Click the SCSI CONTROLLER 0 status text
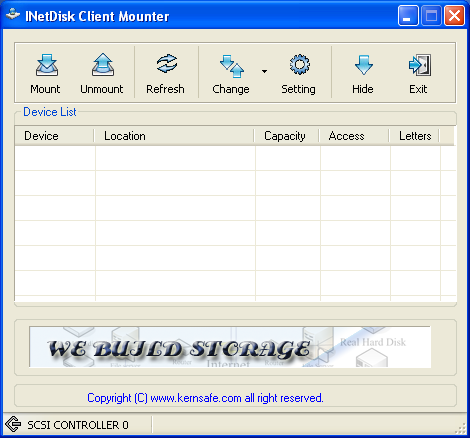Image resolution: width=470 pixels, height=438 pixels. [x=78, y=425]
